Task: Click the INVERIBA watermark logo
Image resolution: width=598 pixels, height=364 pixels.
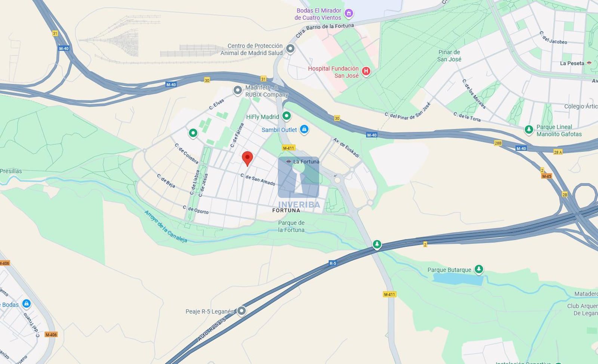Action: pos(299,183)
